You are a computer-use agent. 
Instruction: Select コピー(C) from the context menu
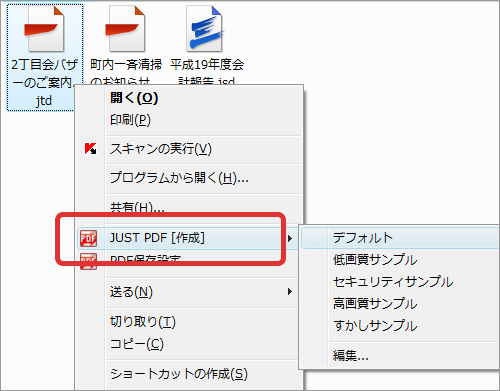click(137, 344)
